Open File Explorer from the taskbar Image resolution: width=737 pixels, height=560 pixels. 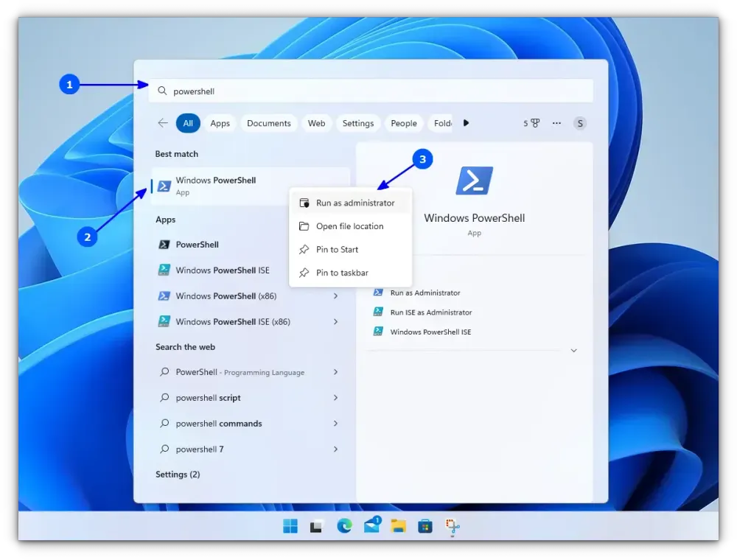399,526
